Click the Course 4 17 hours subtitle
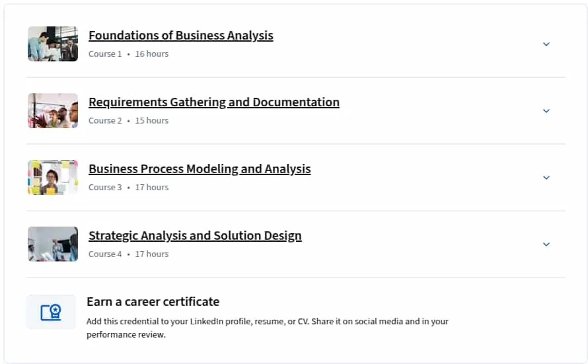The height and width of the screenshot is (364, 588). click(x=129, y=254)
